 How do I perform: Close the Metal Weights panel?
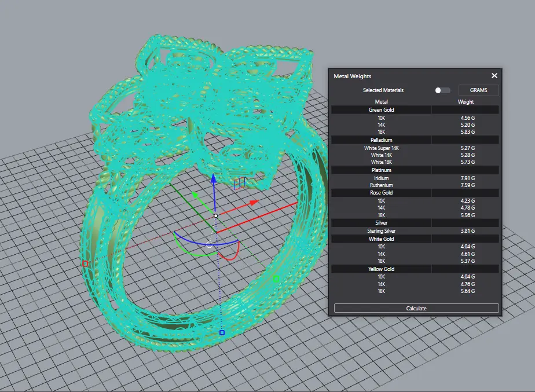pyautogui.click(x=494, y=76)
